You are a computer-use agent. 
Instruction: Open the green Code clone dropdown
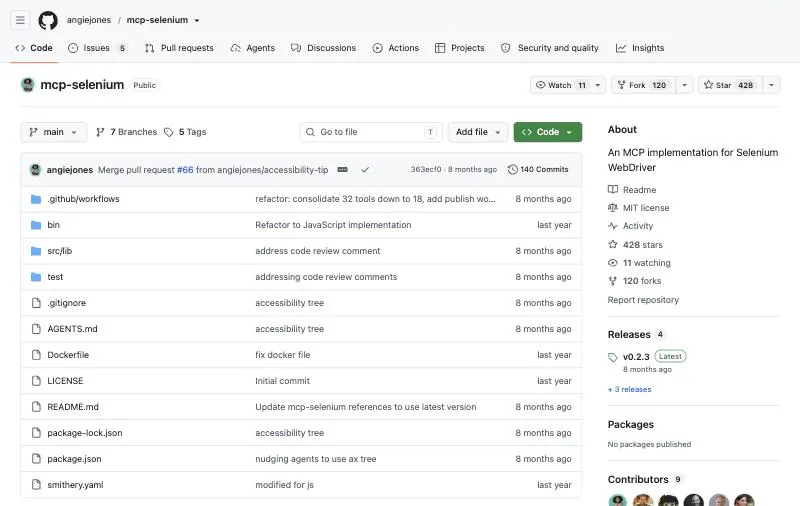(x=547, y=132)
